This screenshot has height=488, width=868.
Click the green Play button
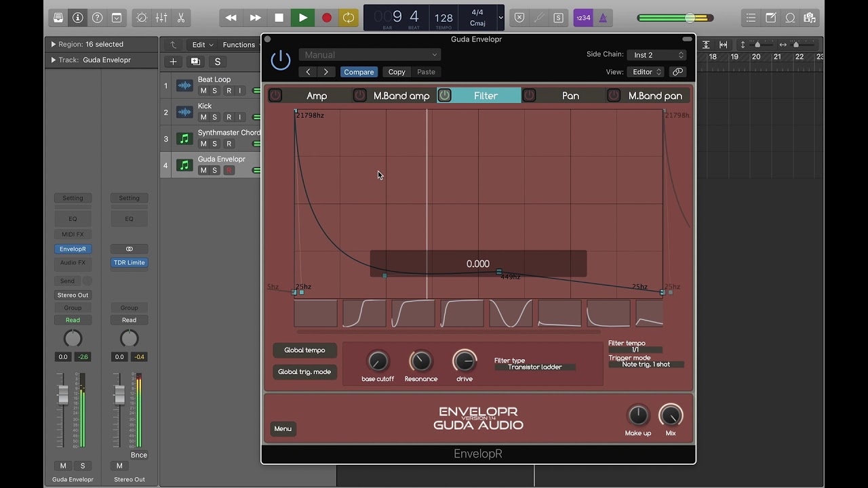point(302,18)
